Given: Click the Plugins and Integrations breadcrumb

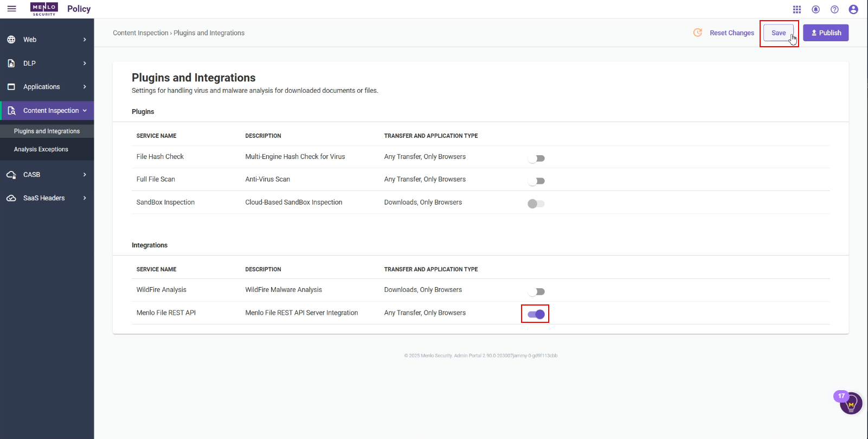Looking at the screenshot, I should (209, 33).
